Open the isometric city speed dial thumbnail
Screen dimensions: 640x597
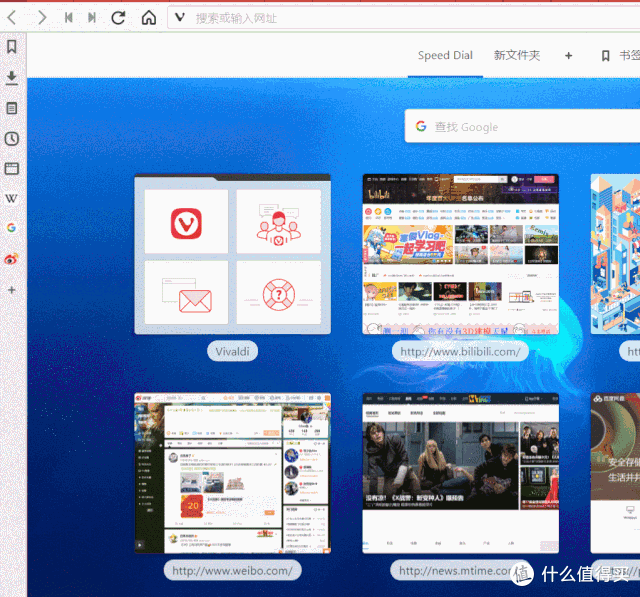tap(616, 254)
